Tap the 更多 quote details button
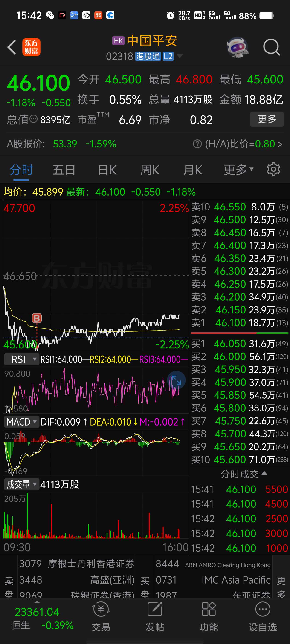290x644 pixels. (267, 119)
